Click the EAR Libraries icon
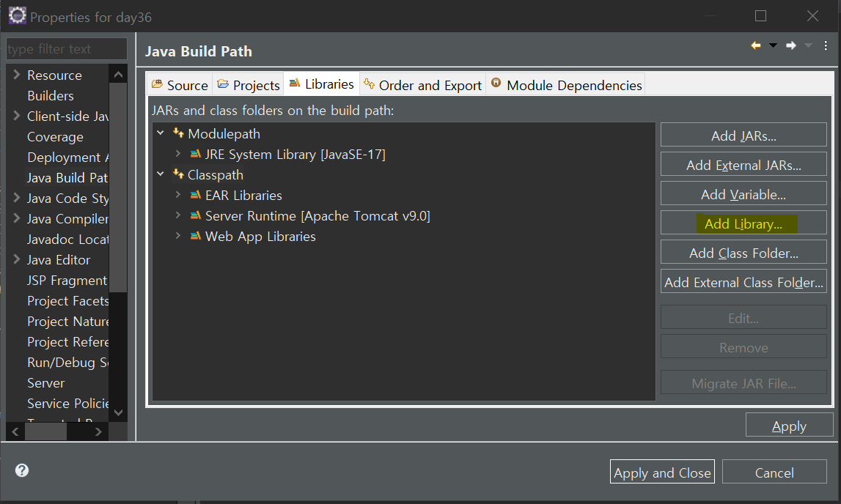 (196, 195)
